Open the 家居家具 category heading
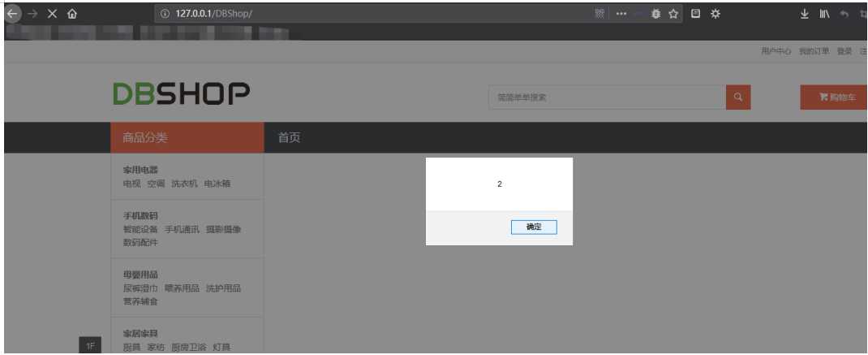868x355 pixels. pyautogui.click(x=140, y=333)
